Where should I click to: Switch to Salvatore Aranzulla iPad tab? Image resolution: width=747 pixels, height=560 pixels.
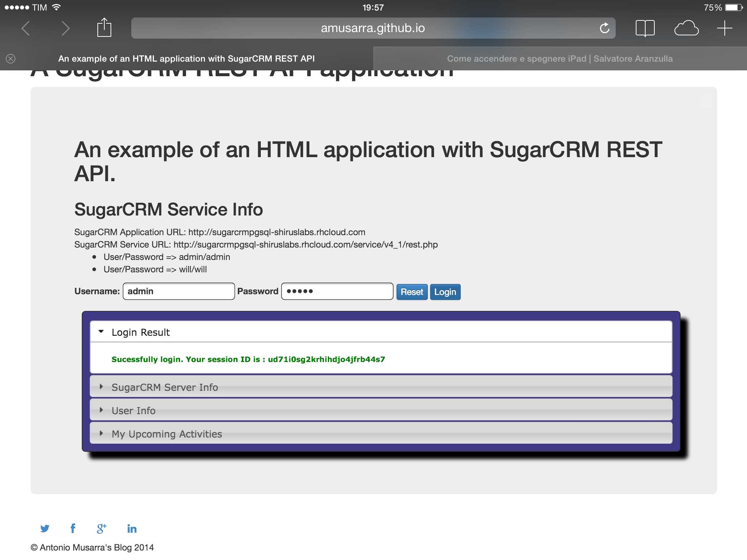[560, 59]
